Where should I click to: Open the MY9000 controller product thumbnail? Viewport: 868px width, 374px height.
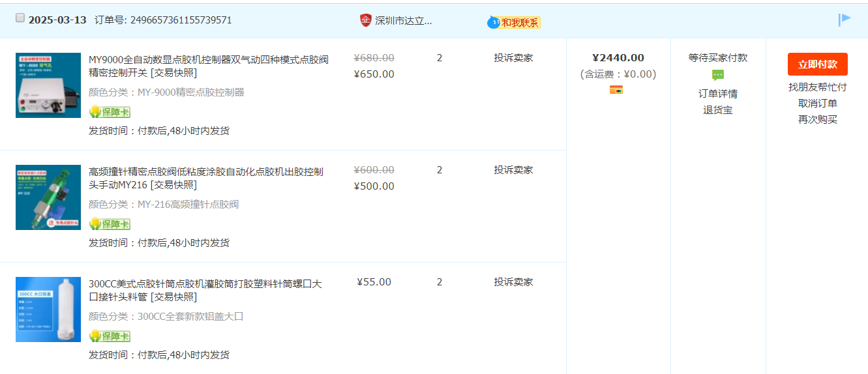(x=48, y=85)
